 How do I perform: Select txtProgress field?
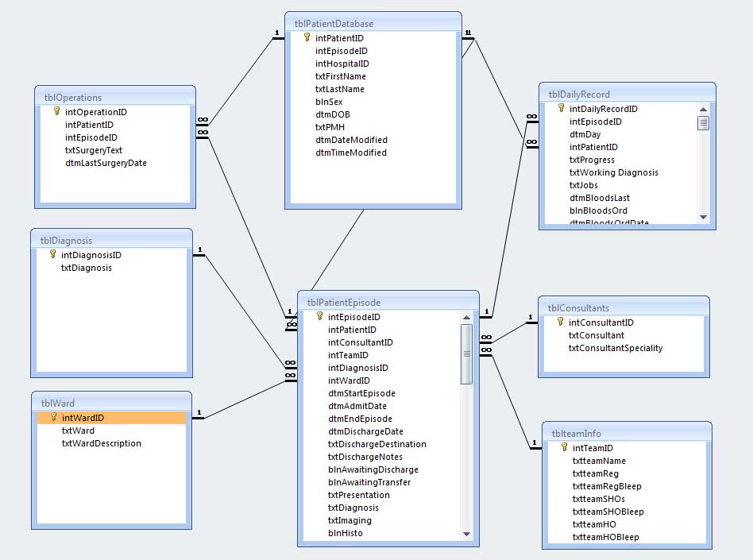tap(592, 160)
